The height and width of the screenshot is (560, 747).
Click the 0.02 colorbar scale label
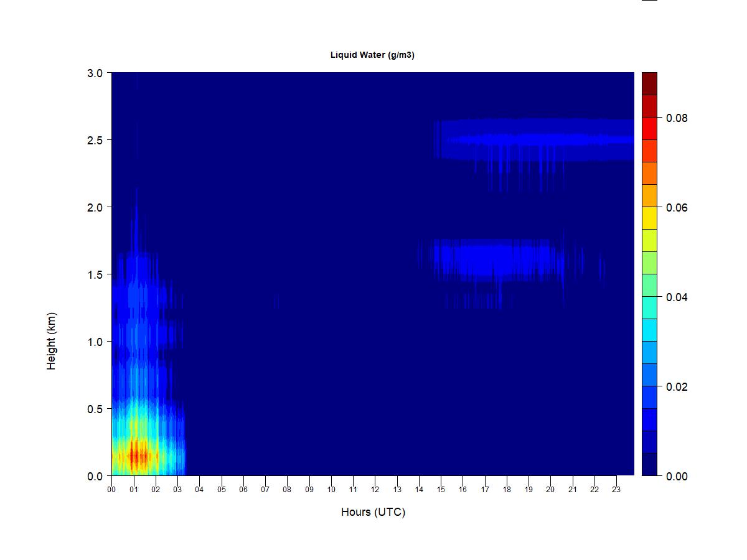677,387
